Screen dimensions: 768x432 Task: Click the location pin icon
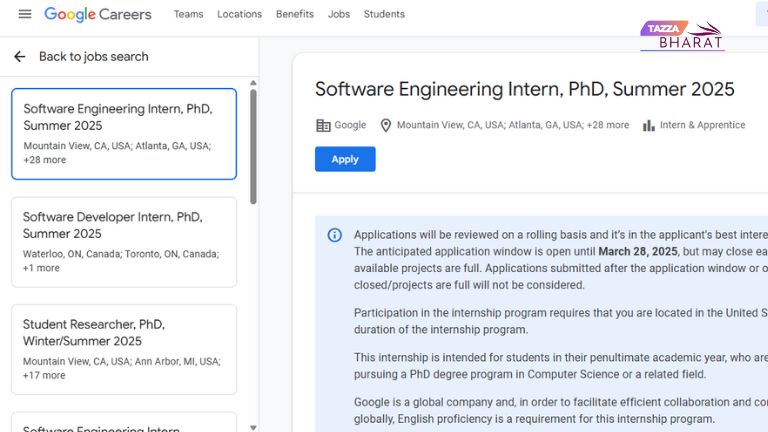click(386, 125)
